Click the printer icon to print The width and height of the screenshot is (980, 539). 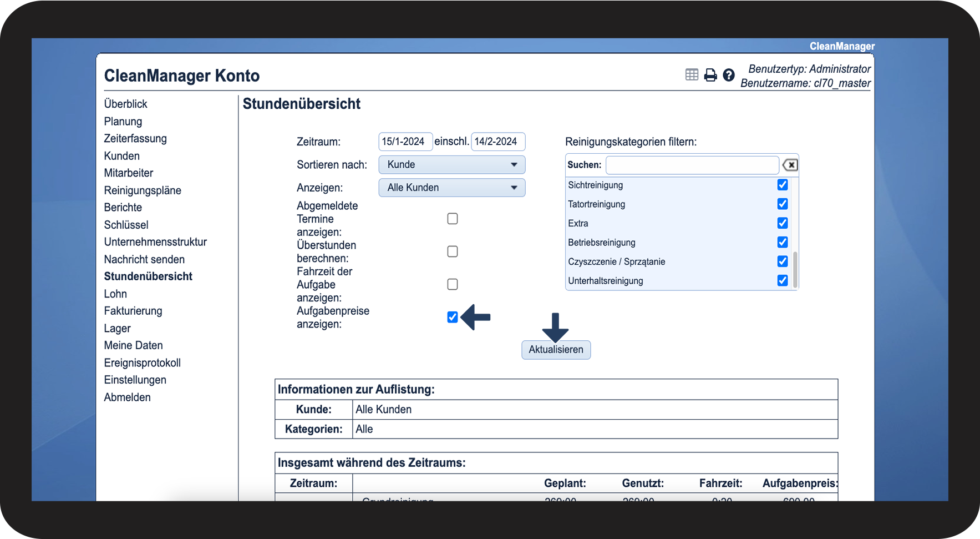tap(710, 75)
